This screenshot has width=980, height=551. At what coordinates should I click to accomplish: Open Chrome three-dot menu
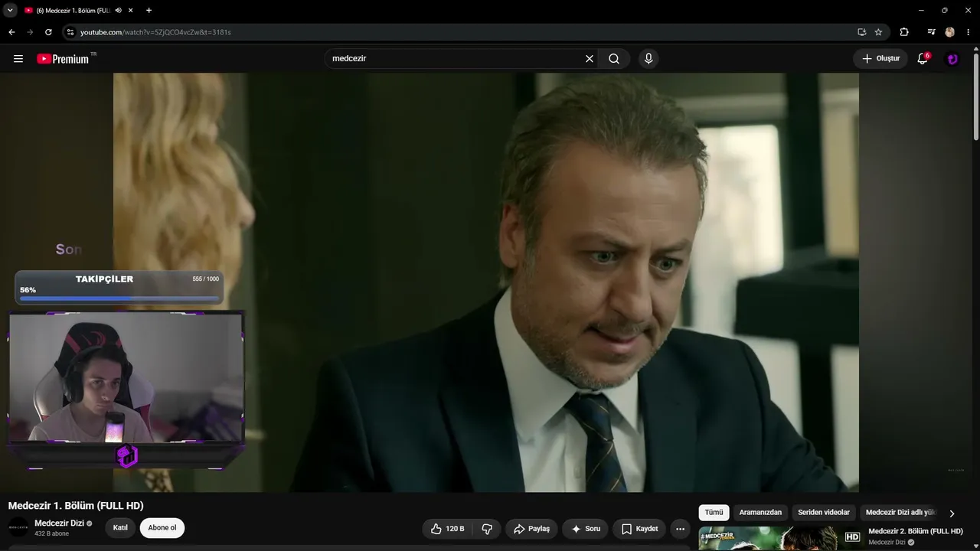[969, 32]
